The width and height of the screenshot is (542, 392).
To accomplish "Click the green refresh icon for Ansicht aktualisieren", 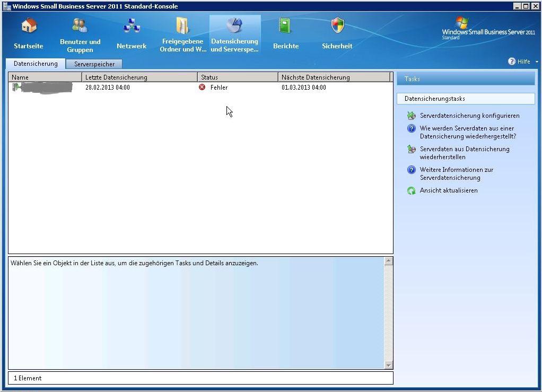I will 411,190.
